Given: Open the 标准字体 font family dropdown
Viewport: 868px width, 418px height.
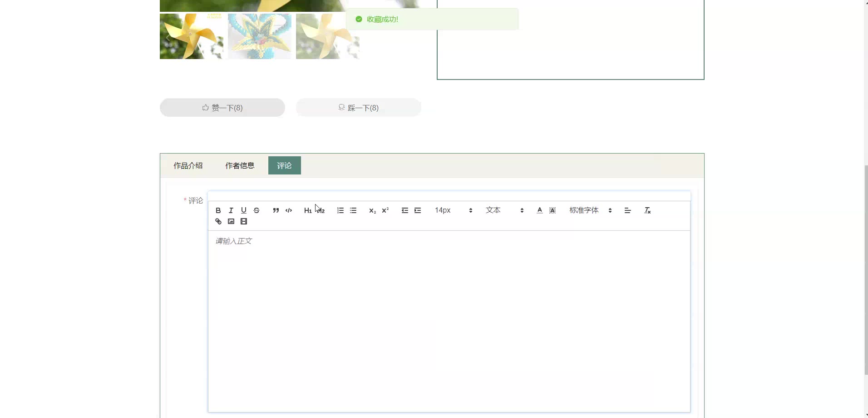Looking at the screenshot, I should click(x=591, y=210).
